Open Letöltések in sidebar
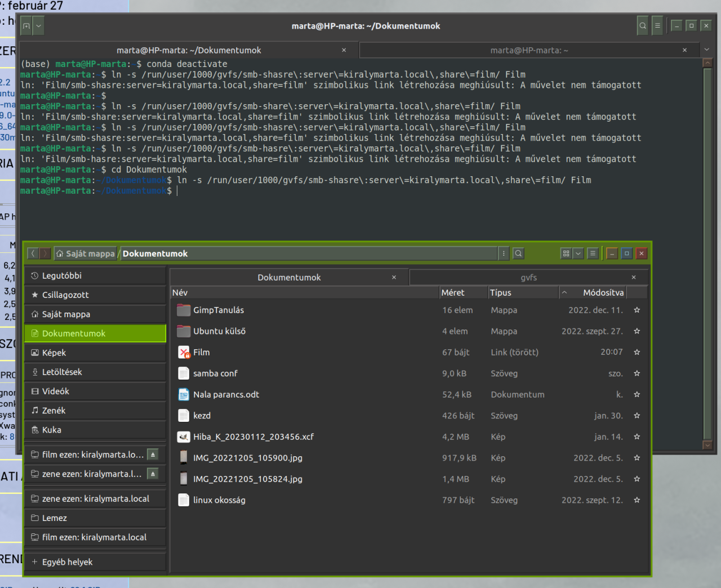This screenshot has height=588, width=721. 95,372
